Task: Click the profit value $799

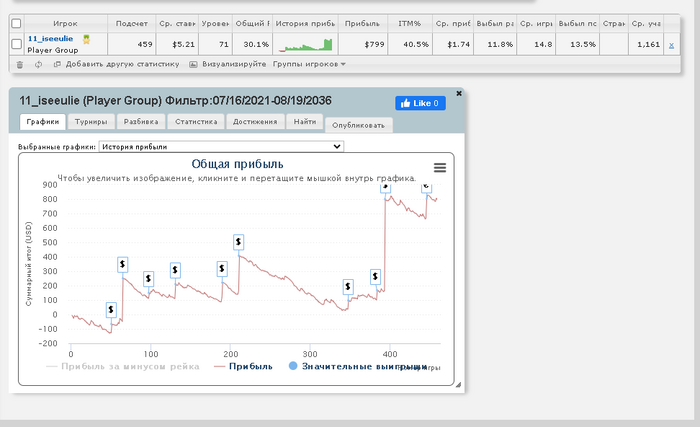Action: pos(375,44)
